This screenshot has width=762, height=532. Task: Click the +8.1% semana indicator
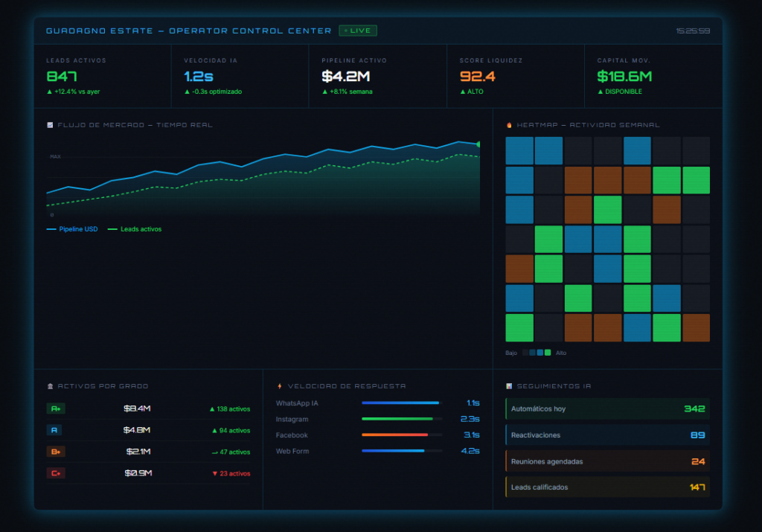coord(347,92)
